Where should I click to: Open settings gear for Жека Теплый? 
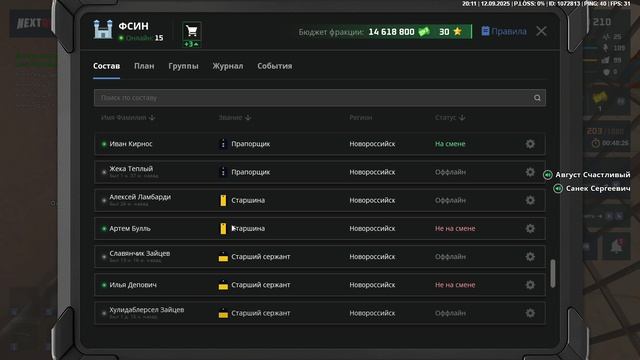point(530,172)
